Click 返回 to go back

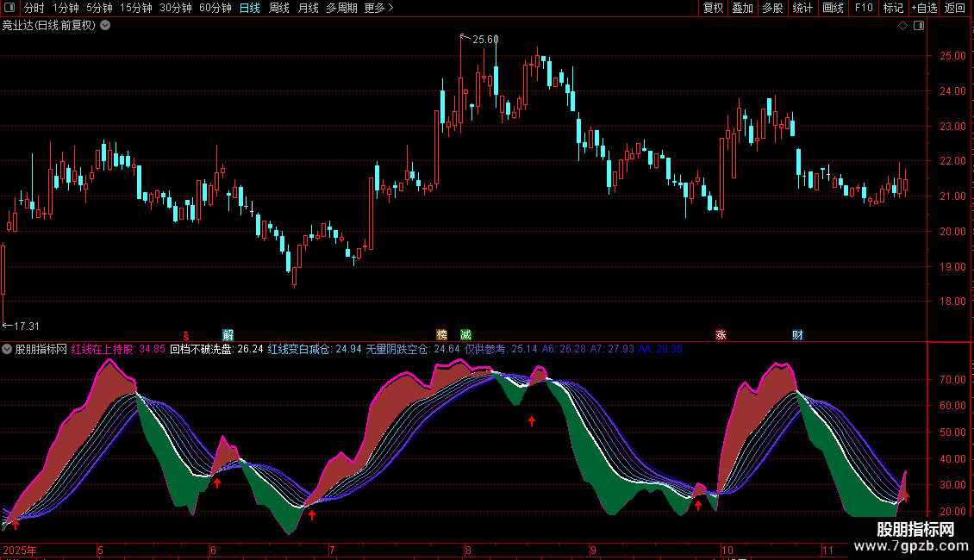[x=955, y=8]
